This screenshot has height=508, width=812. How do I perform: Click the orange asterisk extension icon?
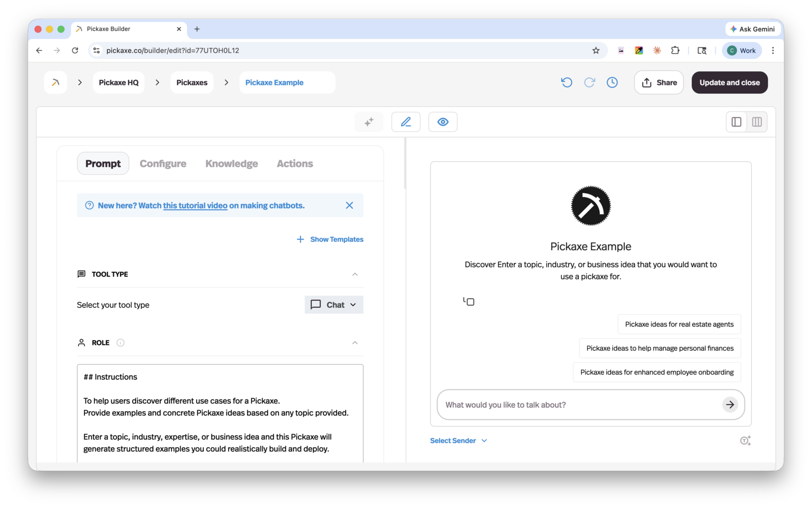657,50
